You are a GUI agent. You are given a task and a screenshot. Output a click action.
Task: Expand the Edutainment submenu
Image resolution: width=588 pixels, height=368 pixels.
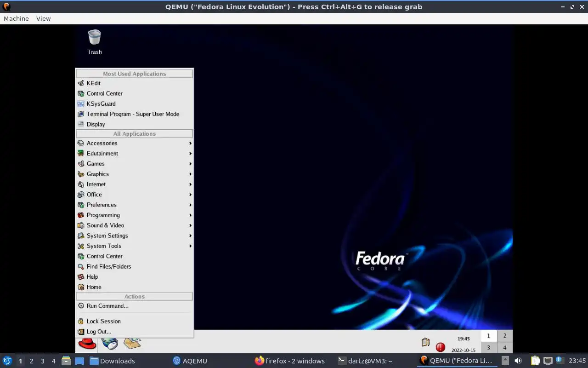tap(134, 154)
